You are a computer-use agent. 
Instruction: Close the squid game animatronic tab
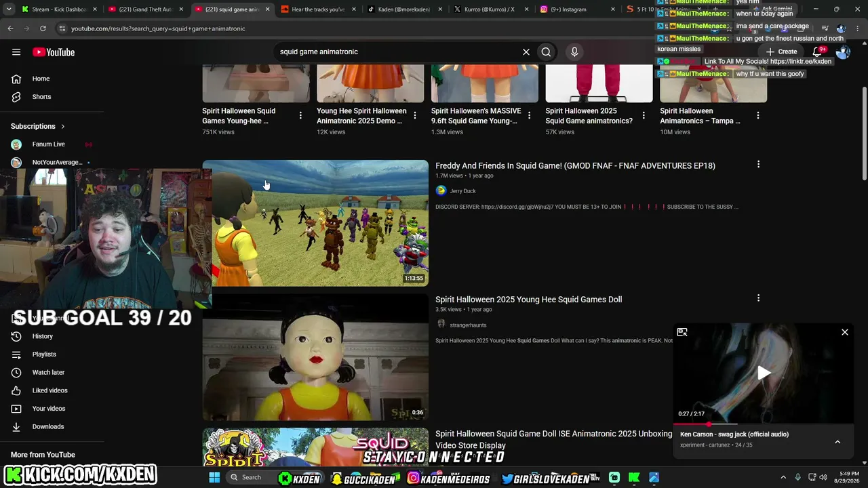(268, 9)
